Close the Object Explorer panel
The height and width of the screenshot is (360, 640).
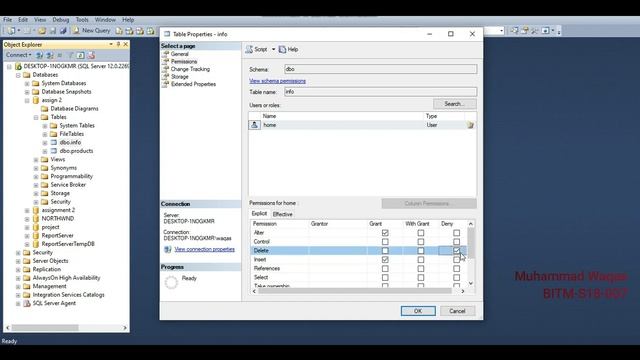126,44
